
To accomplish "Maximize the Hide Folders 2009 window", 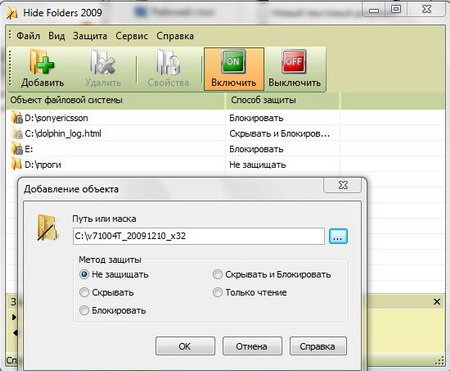I will click(396, 9).
